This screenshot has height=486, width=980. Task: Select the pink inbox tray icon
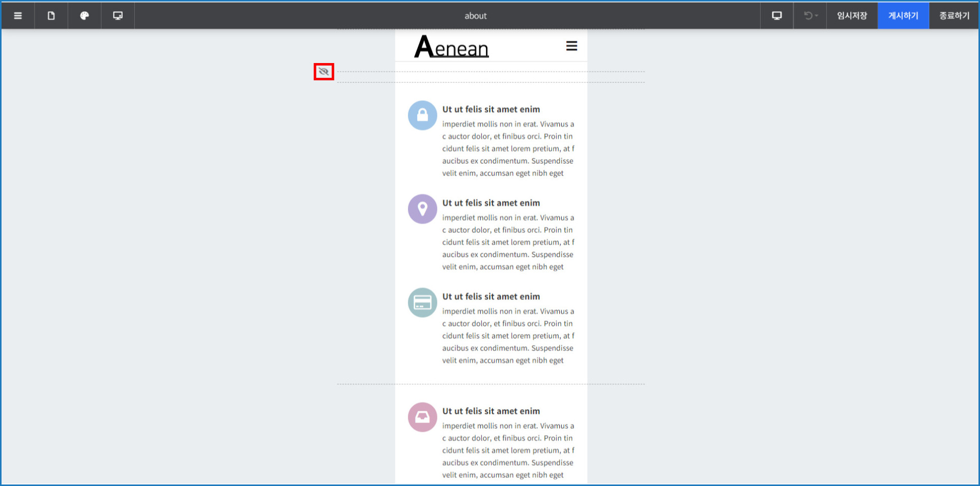point(422,417)
